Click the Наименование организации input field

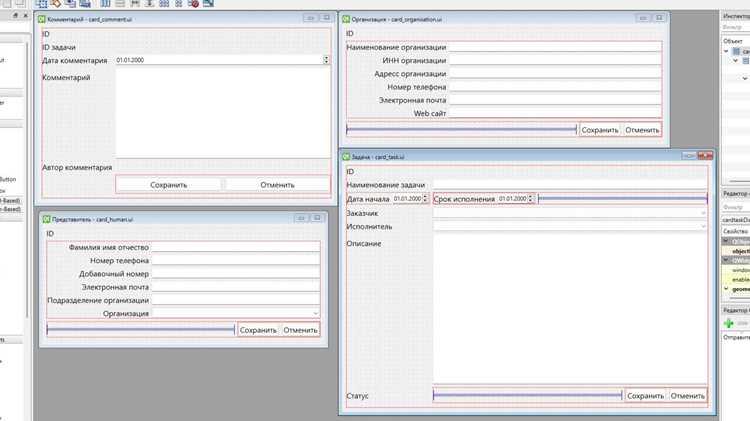point(555,47)
